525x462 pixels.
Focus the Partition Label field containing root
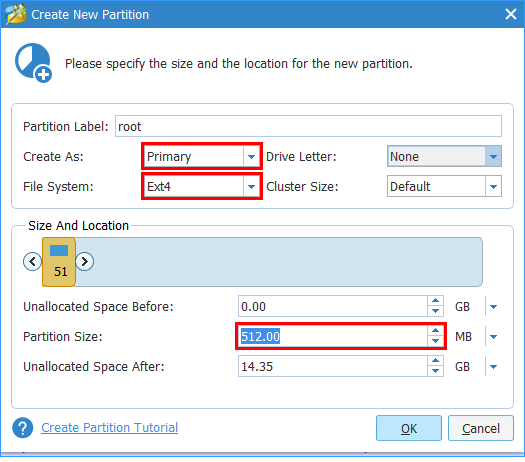pyautogui.click(x=308, y=126)
